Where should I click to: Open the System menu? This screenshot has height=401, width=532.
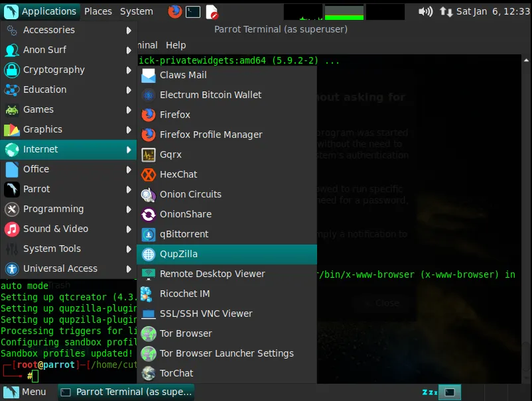tap(137, 11)
